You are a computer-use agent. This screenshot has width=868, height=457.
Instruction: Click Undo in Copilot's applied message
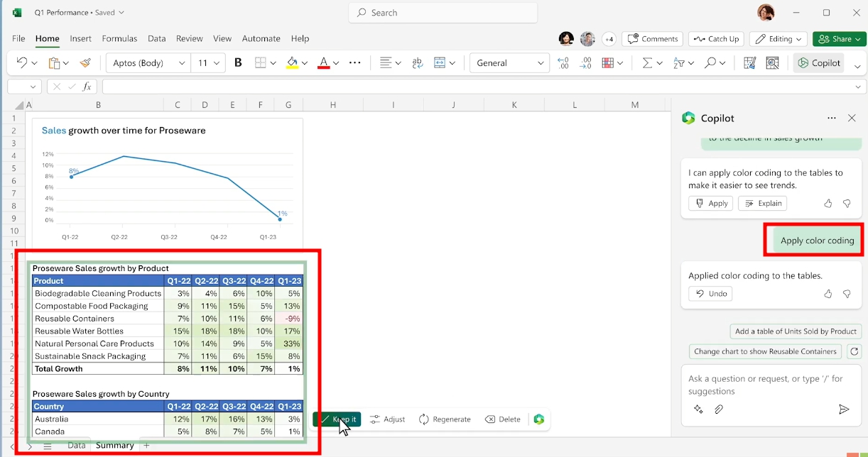(x=710, y=294)
